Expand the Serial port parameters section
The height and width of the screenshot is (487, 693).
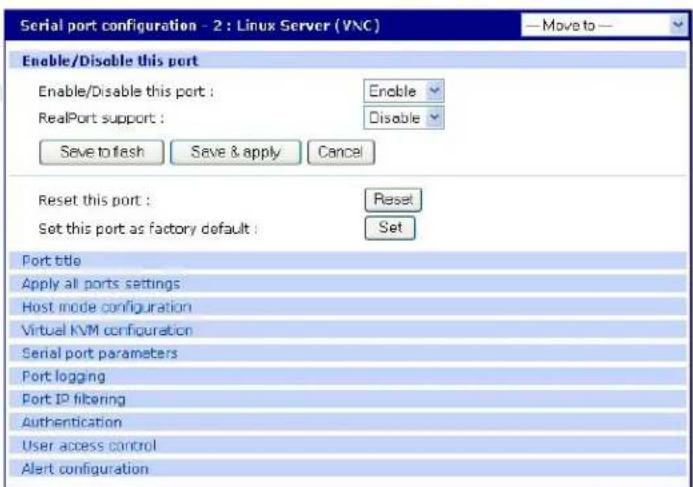347,353
